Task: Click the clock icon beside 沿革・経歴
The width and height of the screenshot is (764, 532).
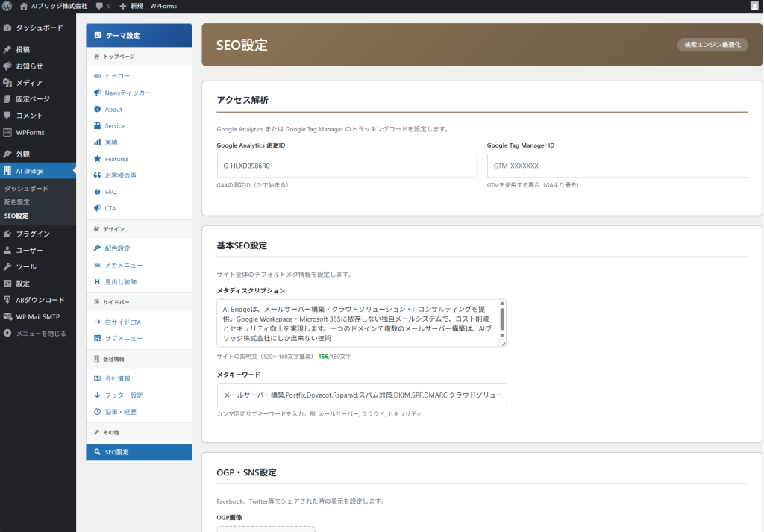Action: point(98,412)
